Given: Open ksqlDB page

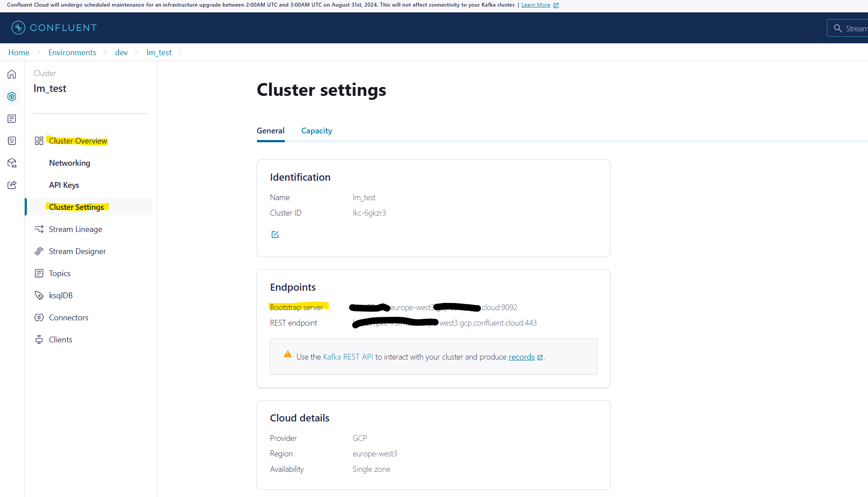Looking at the screenshot, I should (60, 295).
